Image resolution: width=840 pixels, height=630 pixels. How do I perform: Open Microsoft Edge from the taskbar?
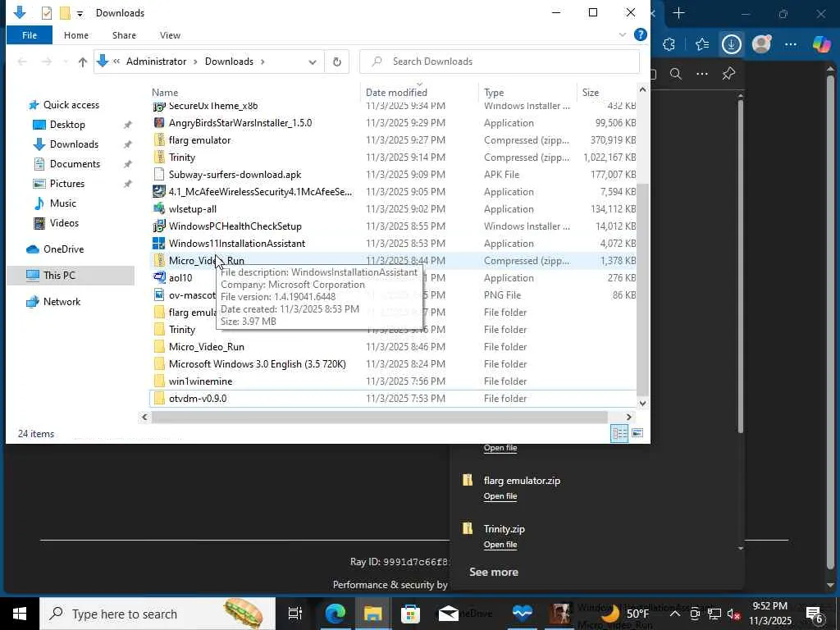(x=336, y=614)
